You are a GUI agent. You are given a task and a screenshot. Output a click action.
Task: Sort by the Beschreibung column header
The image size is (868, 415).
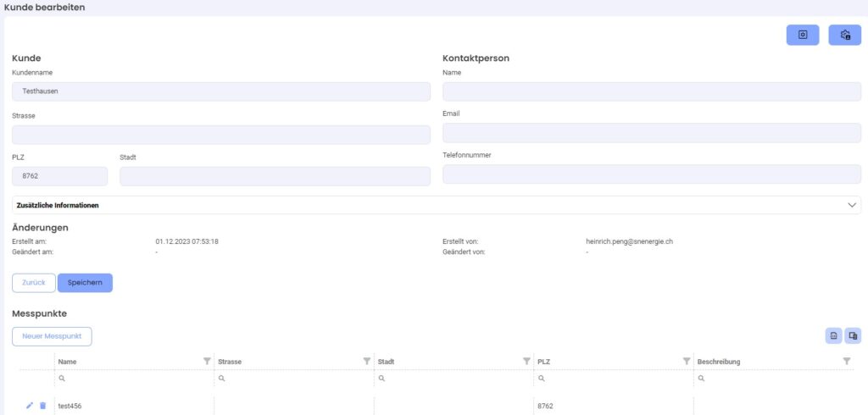719,362
